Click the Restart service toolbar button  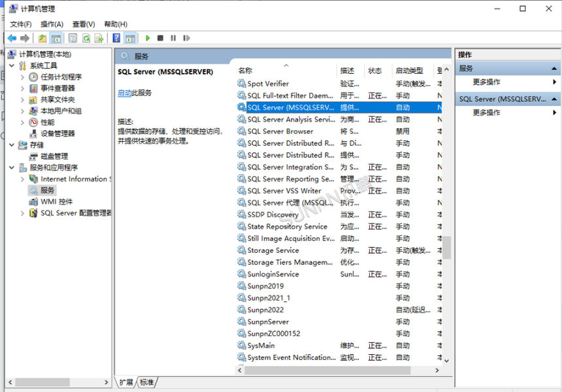(186, 38)
